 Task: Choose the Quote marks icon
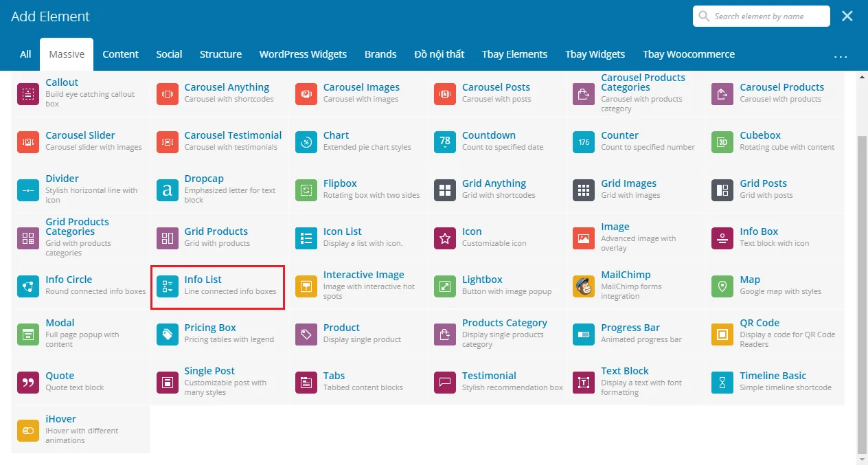coord(28,383)
